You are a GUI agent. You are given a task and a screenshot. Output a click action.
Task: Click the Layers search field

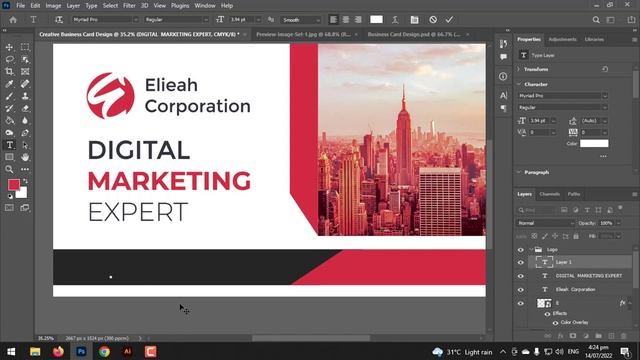pos(537,210)
